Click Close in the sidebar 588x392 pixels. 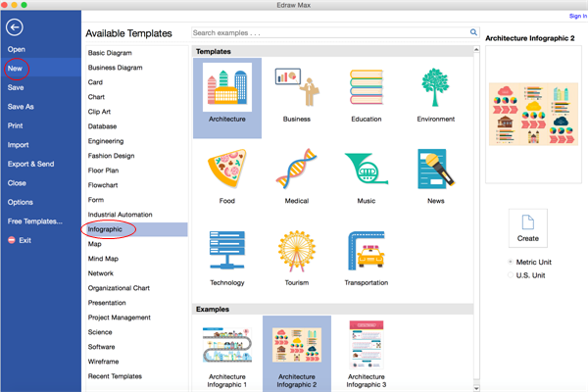(17, 183)
